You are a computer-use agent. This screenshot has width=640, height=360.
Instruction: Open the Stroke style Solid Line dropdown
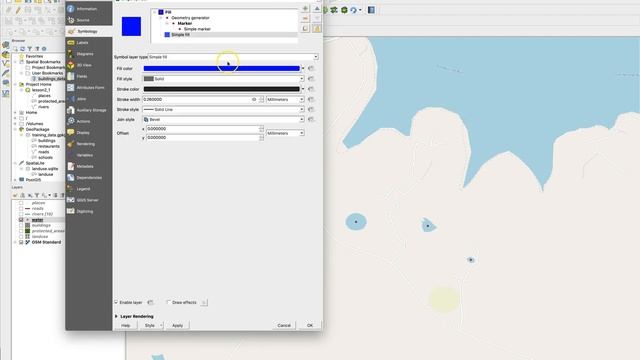click(x=223, y=109)
